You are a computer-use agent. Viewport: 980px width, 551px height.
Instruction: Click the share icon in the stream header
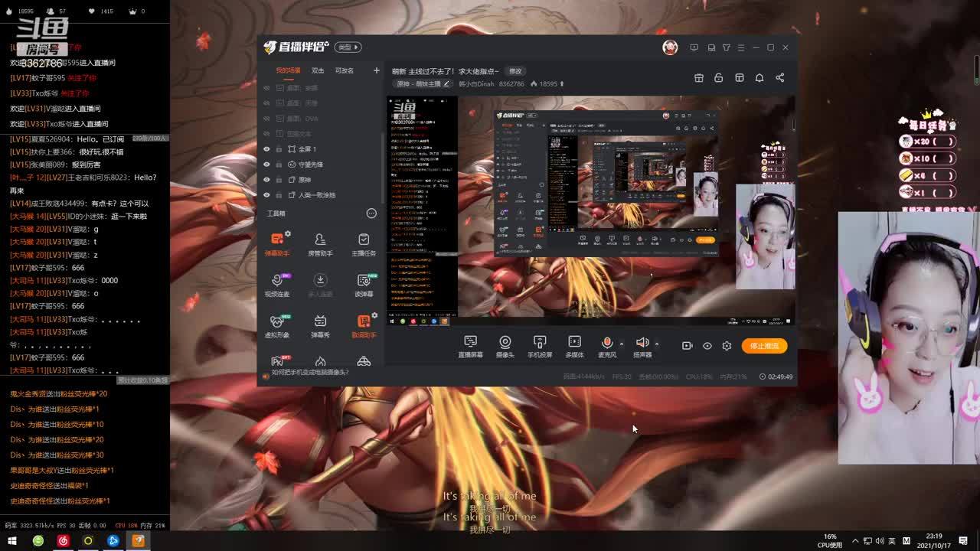pyautogui.click(x=779, y=77)
